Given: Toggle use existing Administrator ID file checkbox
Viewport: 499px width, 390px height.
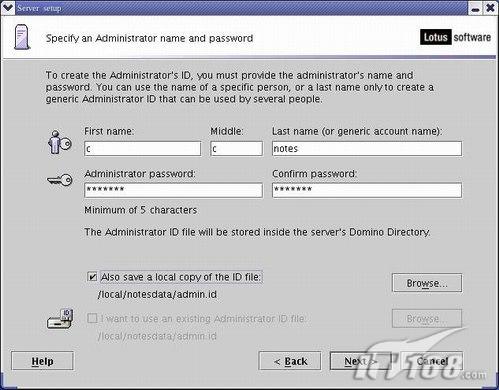Looking at the screenshot, I should 92,318.
